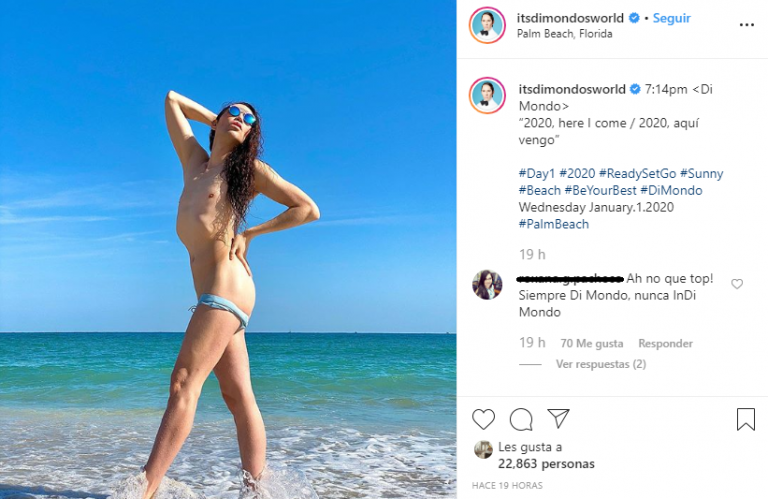Viewport: 768px width, 499px height.
Task: Like the post with the heart icon
Action: click(x=483, y=419)
